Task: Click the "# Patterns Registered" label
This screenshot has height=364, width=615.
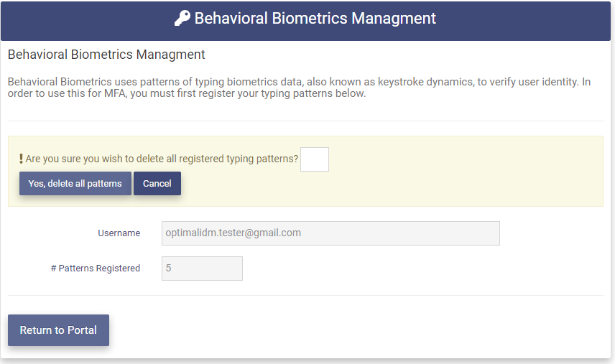Action: [96, 269]
